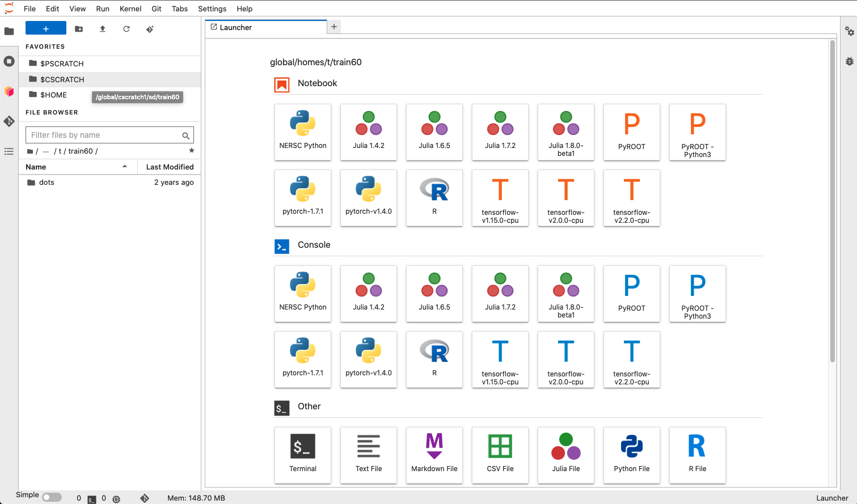Open PyROOT console
Viewport: 857px width, 504px height.
pos(632,294)
